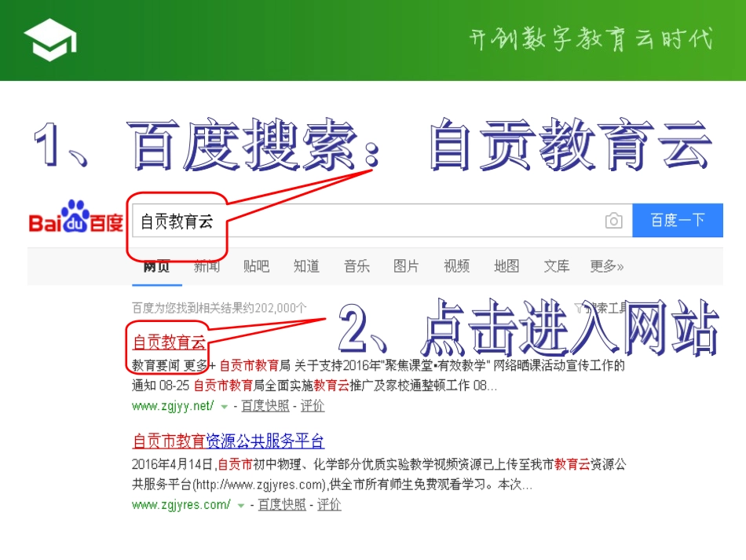
Task: Expand dropdown arrow beside www.zgjyres.com/
Action: tap(241, 507)
